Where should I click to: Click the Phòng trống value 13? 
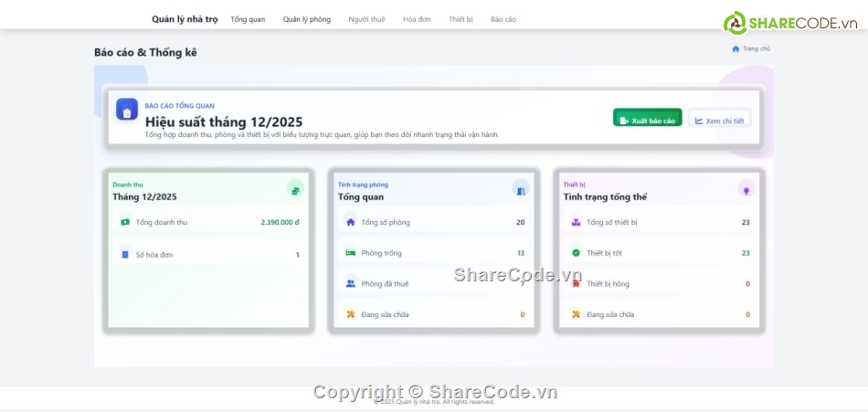click(x=521, y=253)
